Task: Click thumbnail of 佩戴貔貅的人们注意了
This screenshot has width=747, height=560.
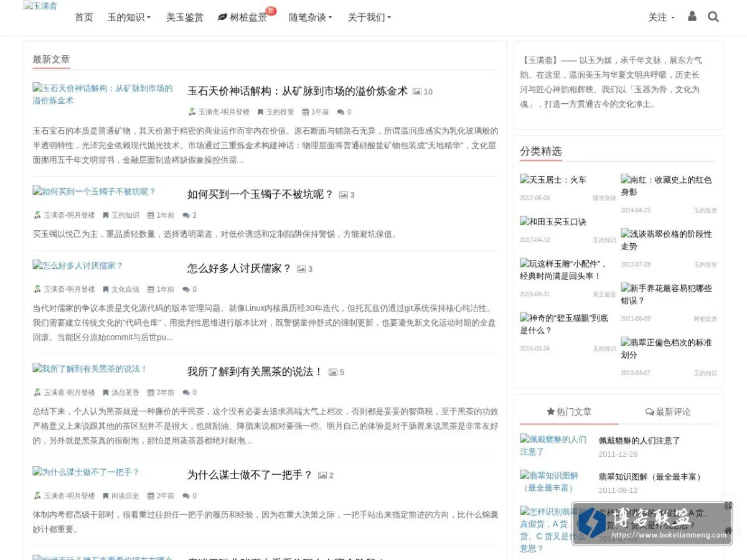Action: point(553,445)
